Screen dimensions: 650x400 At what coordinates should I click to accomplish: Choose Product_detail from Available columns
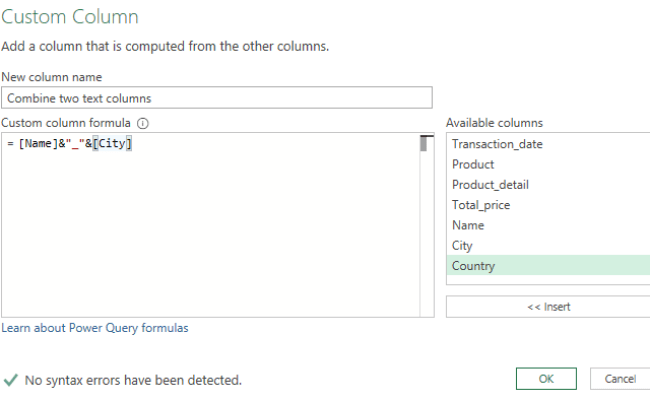pos(490,185)
